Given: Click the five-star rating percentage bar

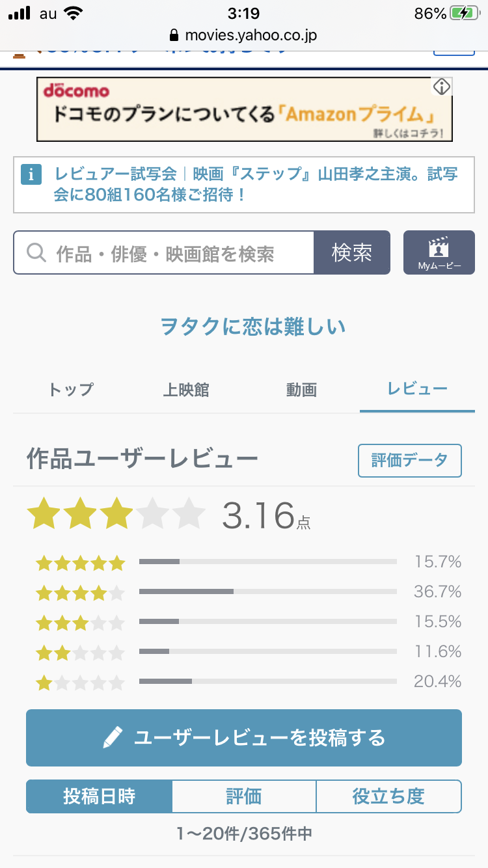Looking at the screenshot, I should (267, 562).
